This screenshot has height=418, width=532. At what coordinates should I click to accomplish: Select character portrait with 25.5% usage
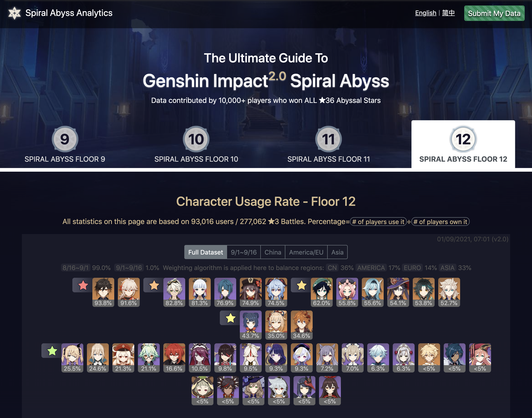click(x=72, y=357)
